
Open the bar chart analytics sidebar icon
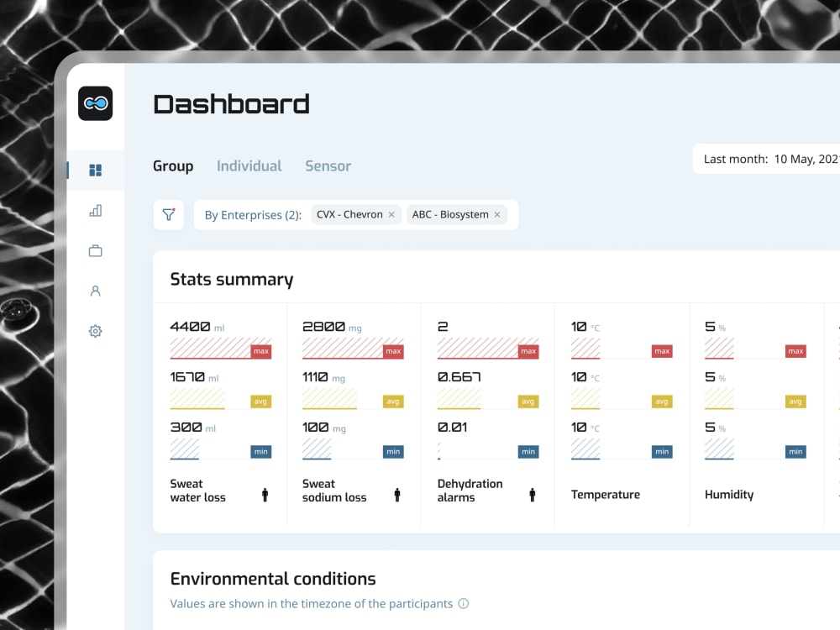tap(96, 211)
